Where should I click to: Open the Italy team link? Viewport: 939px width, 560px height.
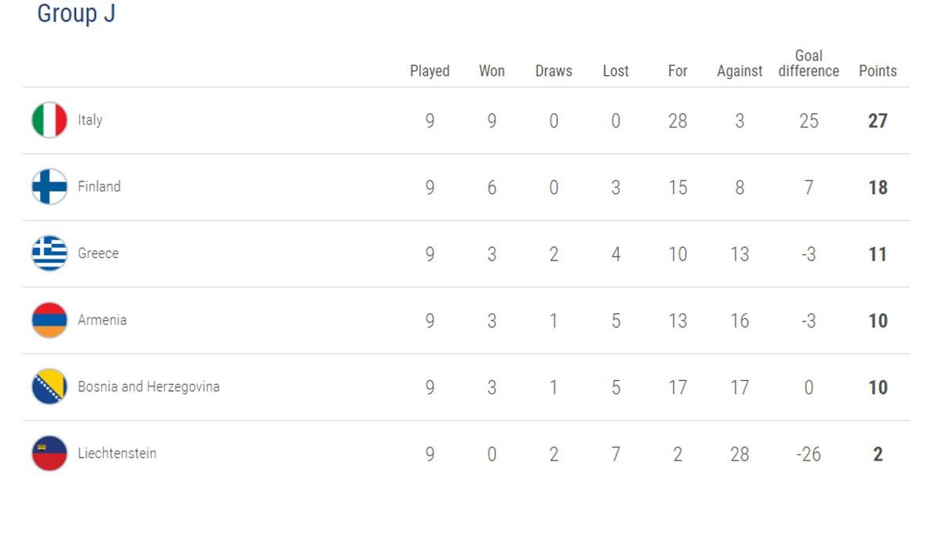pyautogui.click(x=90, y=120)
